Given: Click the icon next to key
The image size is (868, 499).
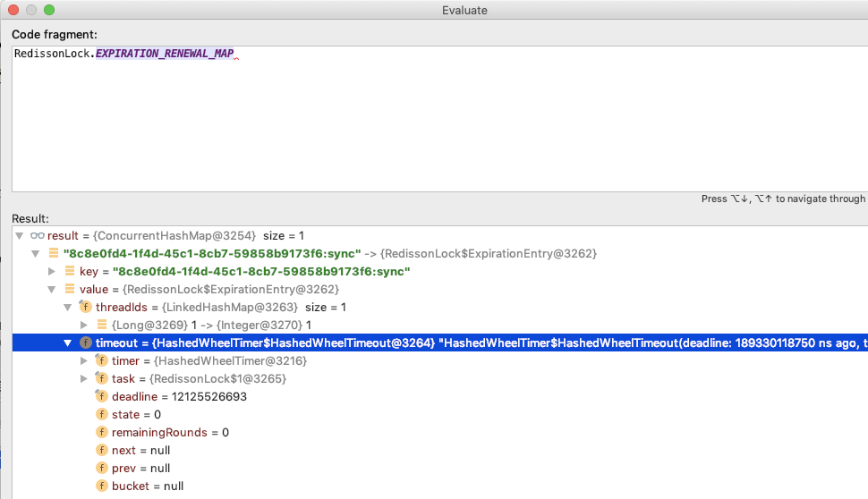Looking at the screenshot, I should coord(70,271).
